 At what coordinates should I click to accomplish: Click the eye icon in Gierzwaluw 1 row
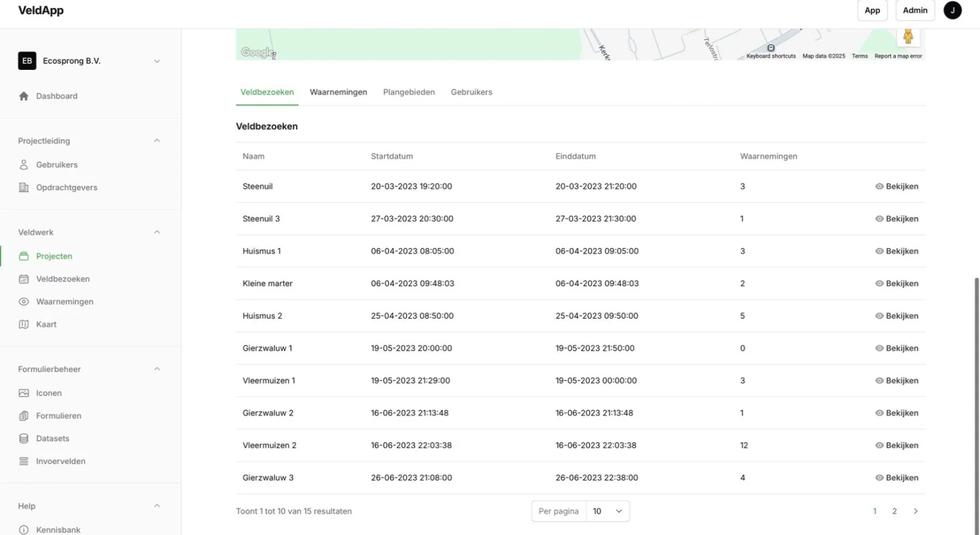coord(879,348)
